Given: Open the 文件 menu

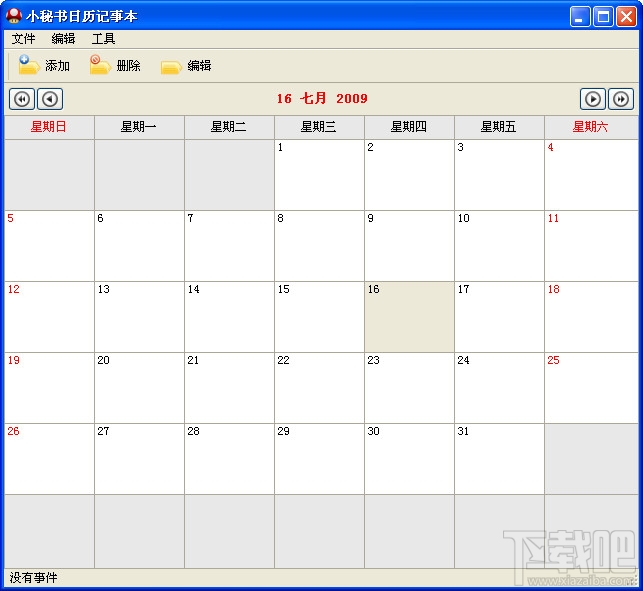Looking at the screenshot, I should coord(23,39).
